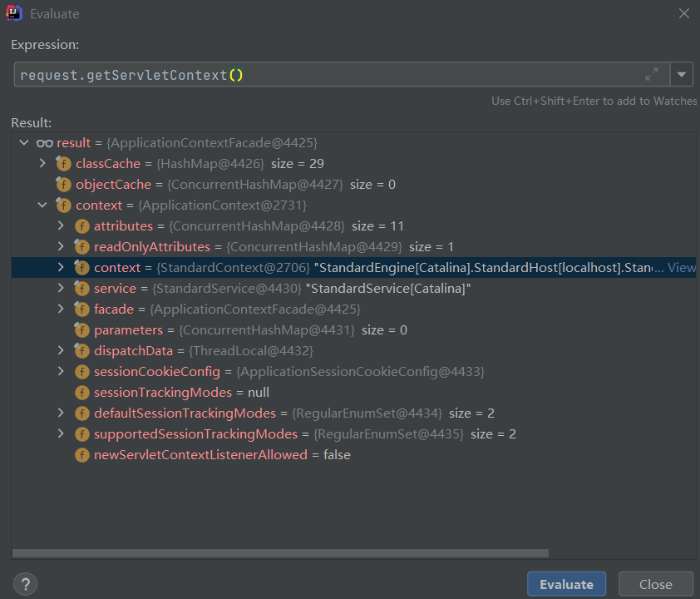Image resolution: width=700 pixels, height=599 pixels.
Task: Click the watch glasses icon beside result
Action: tap(45, 143)
